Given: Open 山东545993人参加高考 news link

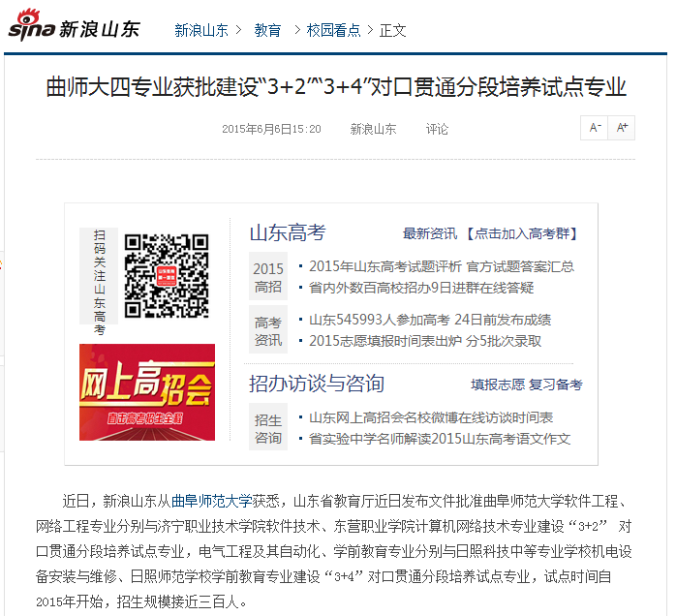Looking at the screenshot, I should point(380,320).
